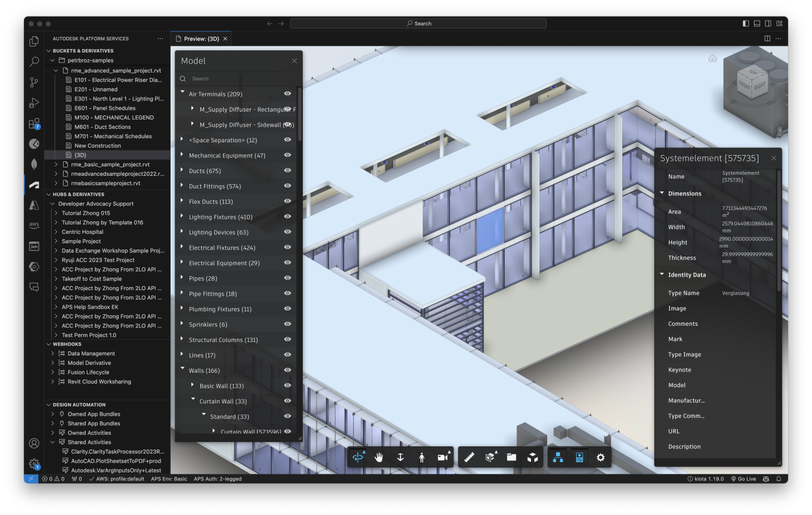Click the Home view icon near ViewCube

[713, 59]
